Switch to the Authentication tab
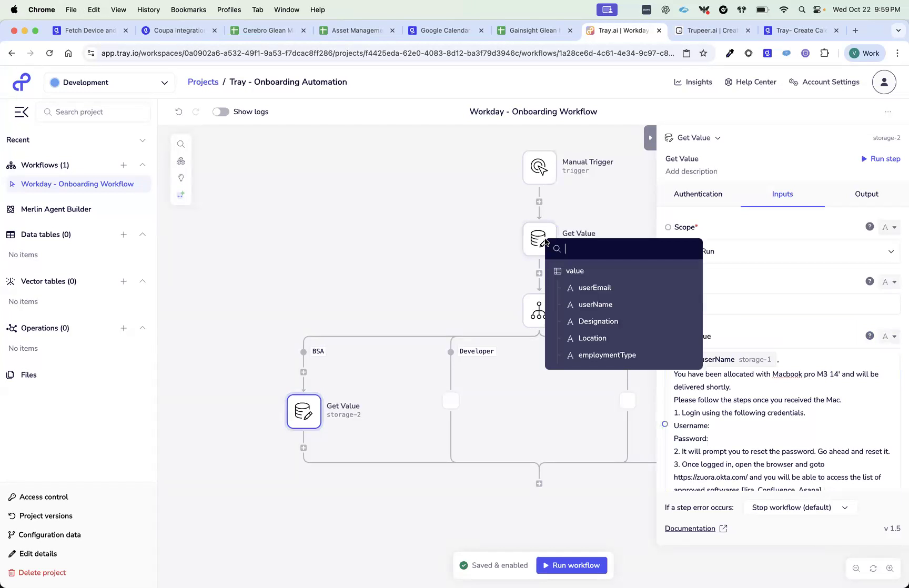This screenshot has height=588, width=909. click(x=698, y=194)
